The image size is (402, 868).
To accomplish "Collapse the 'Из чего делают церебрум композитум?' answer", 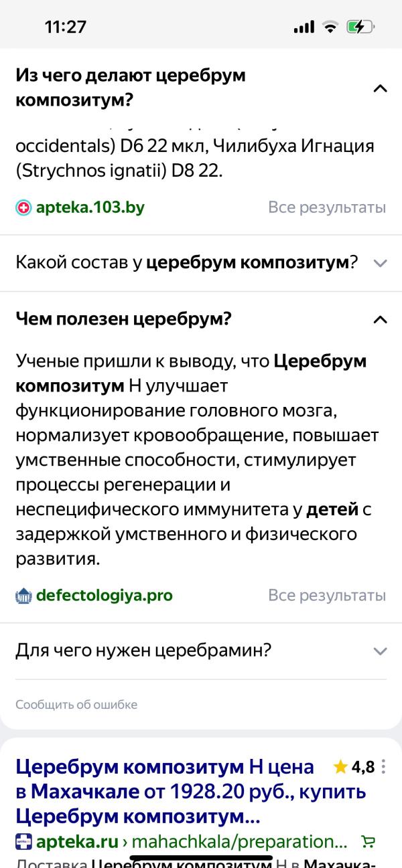I will pos(380,88).
